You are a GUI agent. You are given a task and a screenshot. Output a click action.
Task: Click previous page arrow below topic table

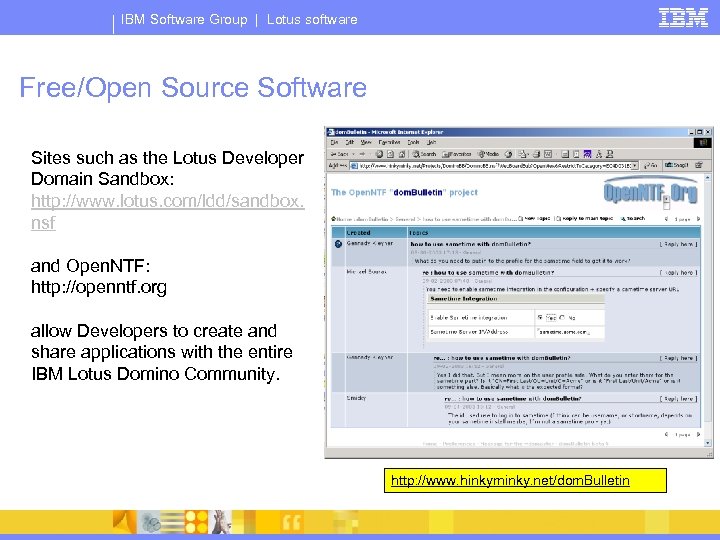pos(666,434)
